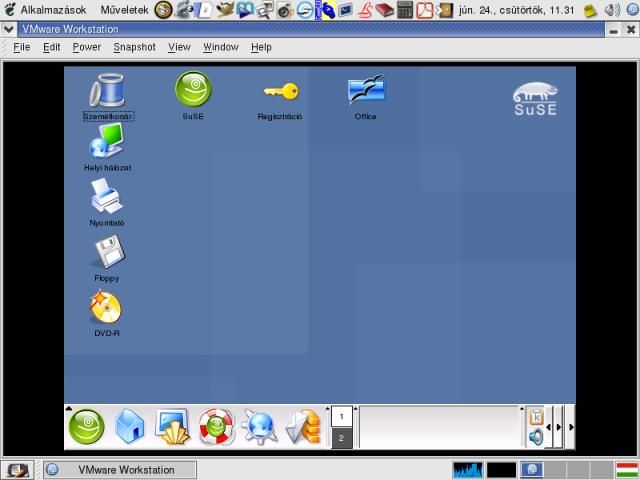Open the lifebuoy help center icon
The image size is (640, 480).
click(216, 427)
